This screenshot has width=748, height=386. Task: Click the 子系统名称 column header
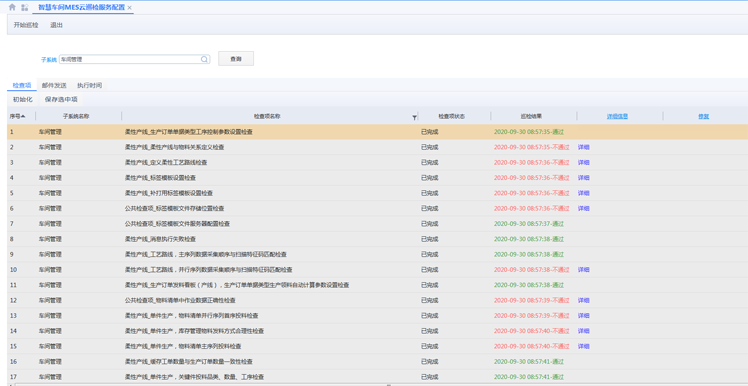click(76, 116)
